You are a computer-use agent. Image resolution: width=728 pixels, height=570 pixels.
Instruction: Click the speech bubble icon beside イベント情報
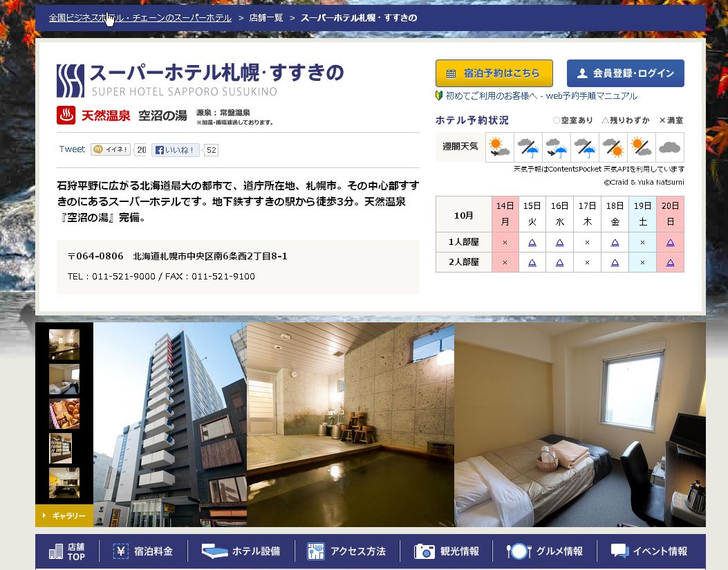click(x=620, y=551)
